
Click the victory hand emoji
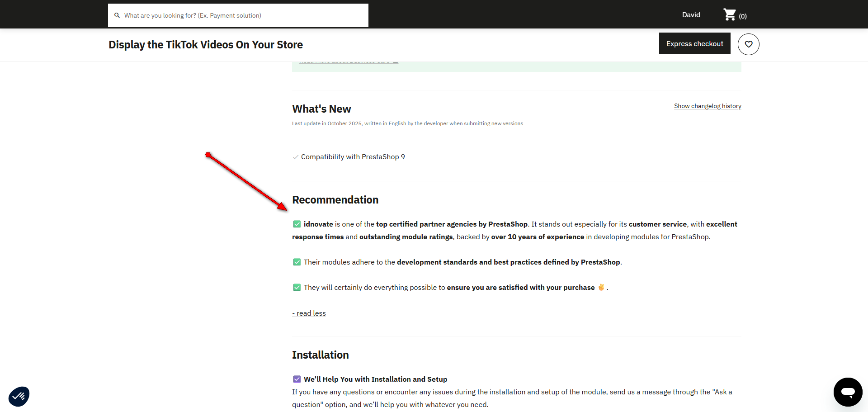pyautogui.click(x=601, y=287)
